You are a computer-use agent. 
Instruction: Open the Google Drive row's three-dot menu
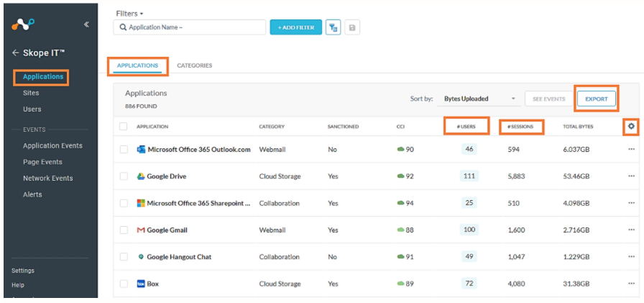pos(631,176)
